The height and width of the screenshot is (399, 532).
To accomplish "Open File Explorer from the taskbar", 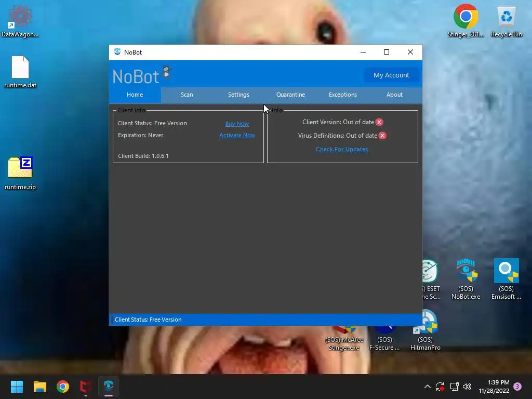I will pyautogui.click(x=39, y=387).
